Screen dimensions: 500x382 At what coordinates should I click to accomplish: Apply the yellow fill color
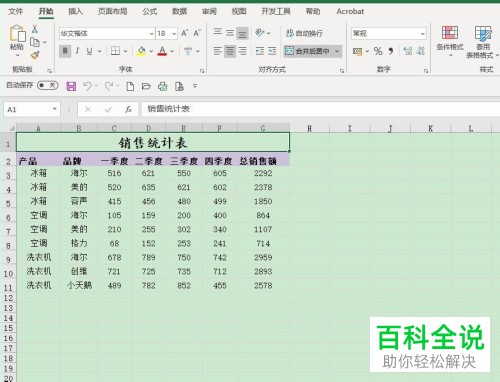[141, 51]
